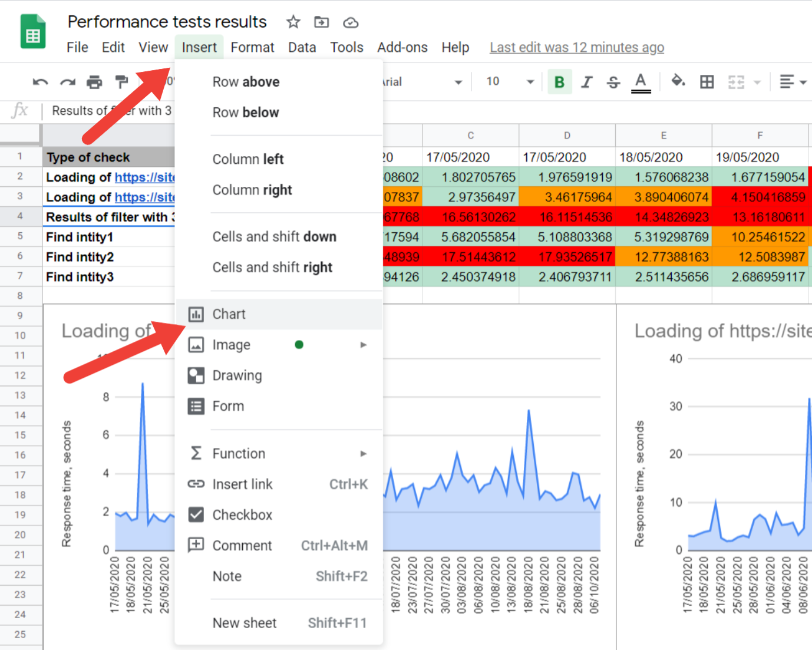The image size is (812, 650).
Task: Open the Data menu
Action: tap(302, 47)
